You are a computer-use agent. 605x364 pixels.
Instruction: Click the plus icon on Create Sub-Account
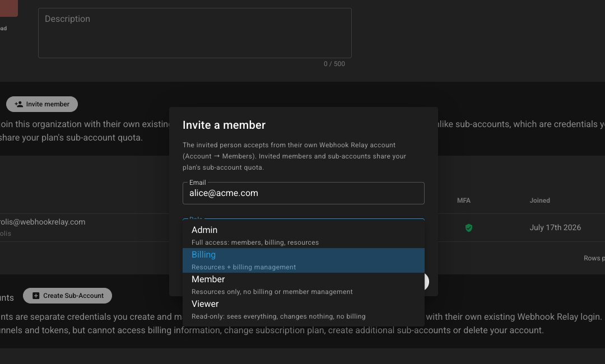36,296
